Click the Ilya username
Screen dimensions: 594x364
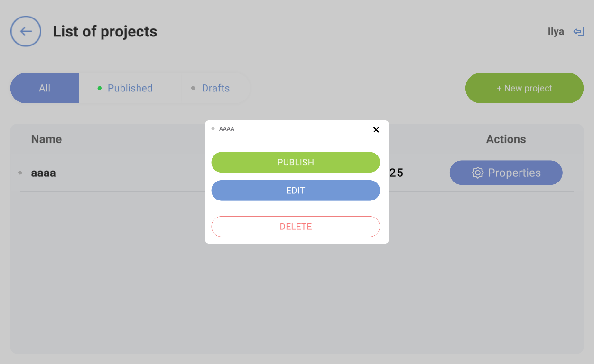point(556,32)
